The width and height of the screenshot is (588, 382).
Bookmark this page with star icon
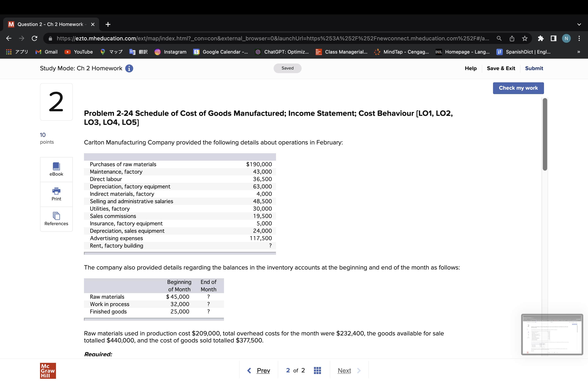point(525,39)
